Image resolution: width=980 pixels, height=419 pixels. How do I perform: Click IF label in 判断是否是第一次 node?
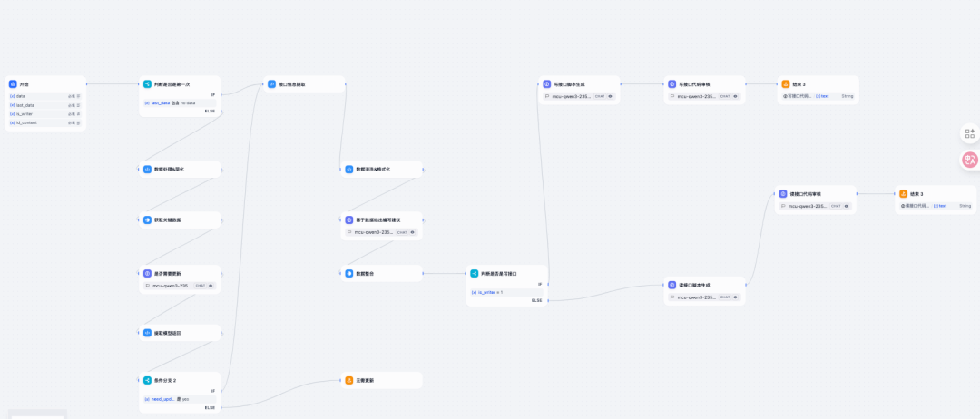[x=213, y=95]
